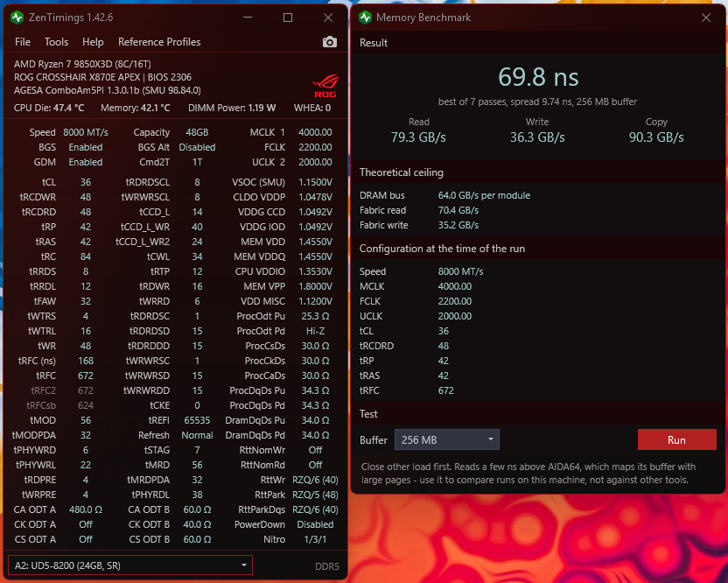Viewport: 728px width, 583px height.
Task: Click the VSOC (SMU) 1.1500V value
Action: coord(315,182)
